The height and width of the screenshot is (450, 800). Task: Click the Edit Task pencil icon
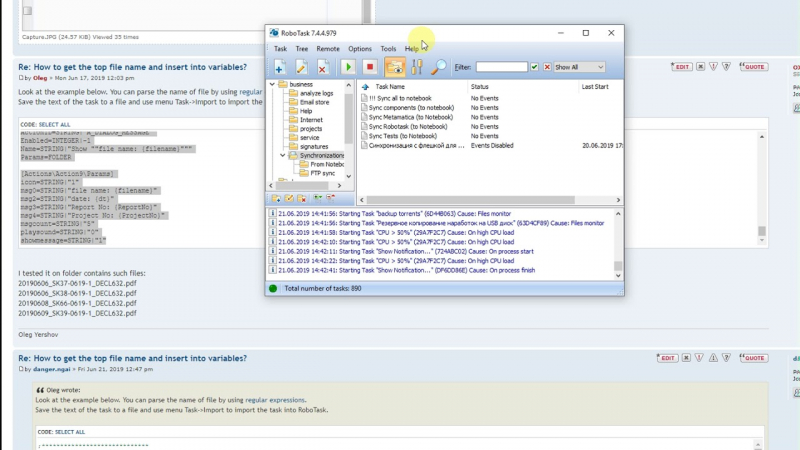tap(302, 67)
